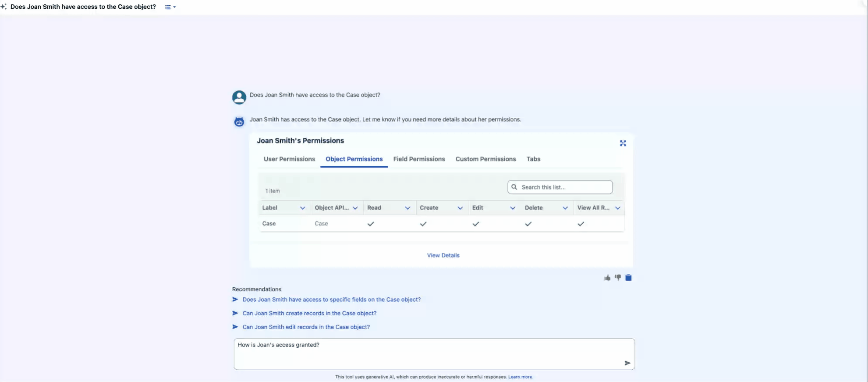This screenshot has height=382, width=868.
Task: Select the recommendation about creating Case records
Action: [x=309, y=313]
